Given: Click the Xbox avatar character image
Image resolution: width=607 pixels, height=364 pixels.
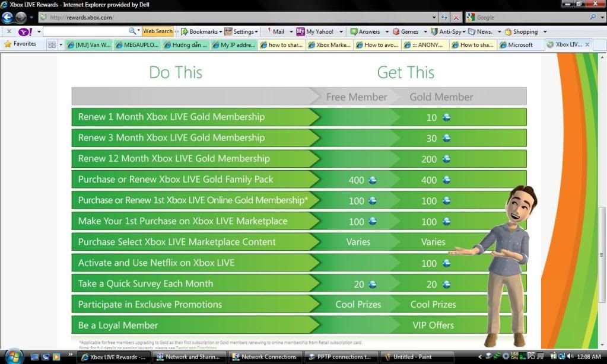Looking at the screenshot, I should point(494,266).
